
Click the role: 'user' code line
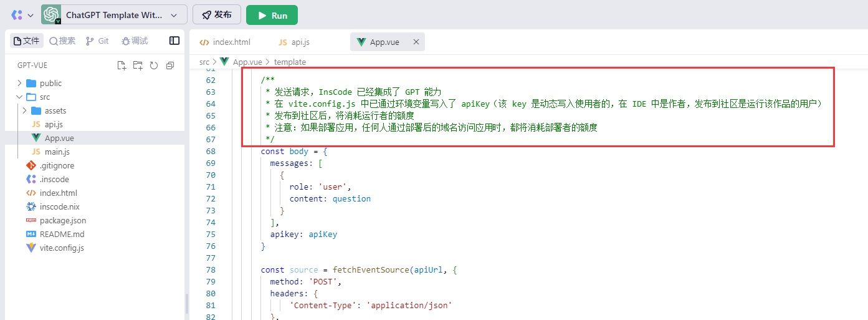pyautogui.click(x=320, y=187)
